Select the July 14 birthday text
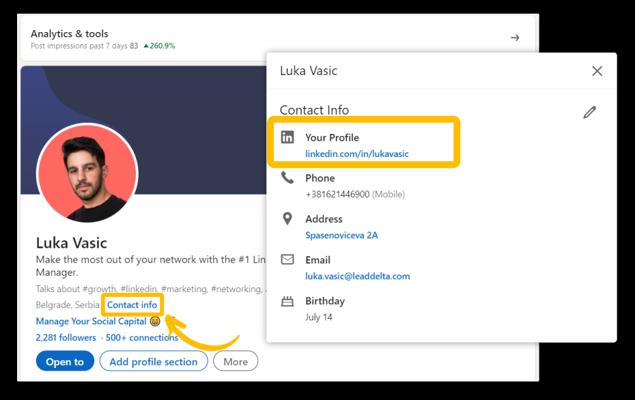 319,317
